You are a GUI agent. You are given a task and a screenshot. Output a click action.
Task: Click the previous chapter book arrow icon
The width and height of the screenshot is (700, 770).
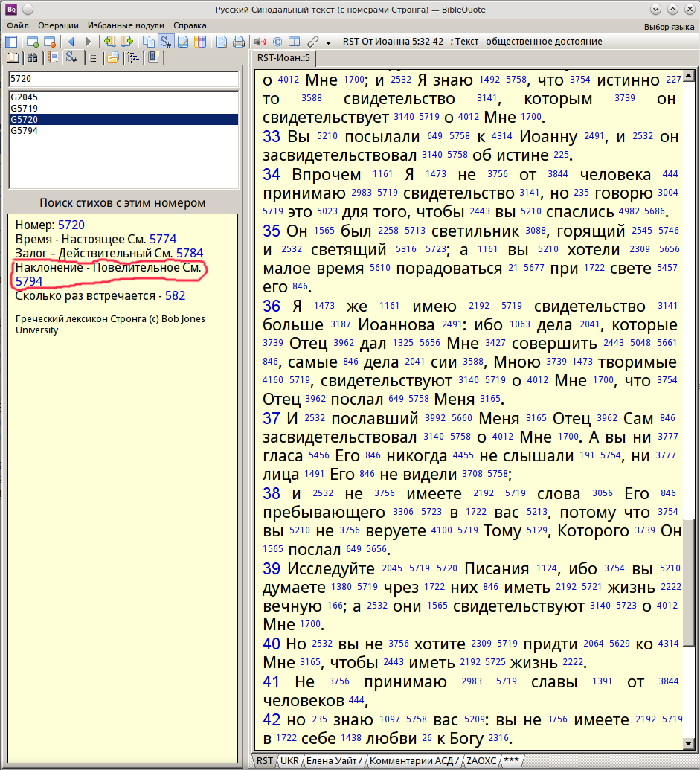110,42
